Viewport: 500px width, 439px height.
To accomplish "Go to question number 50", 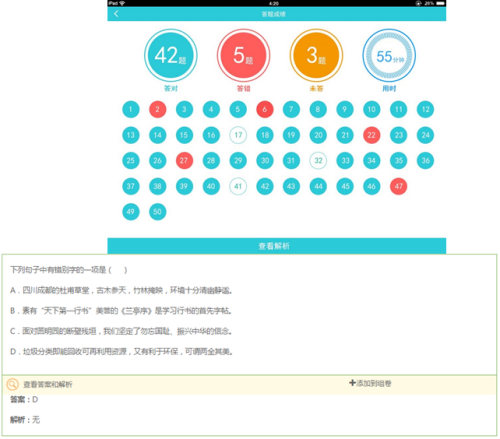I will pyautogui.click(x=157, y=212).
